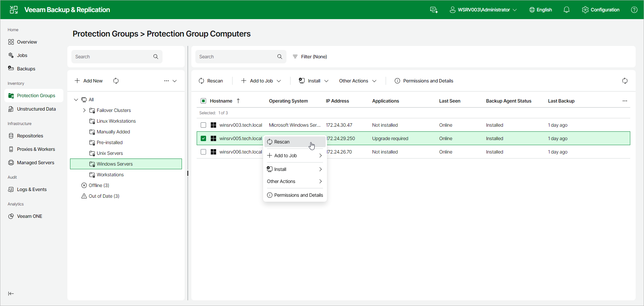Toggle the select-all Hostname checkbox
Viewport: 644px width, 306px height.
coord(203,101)
